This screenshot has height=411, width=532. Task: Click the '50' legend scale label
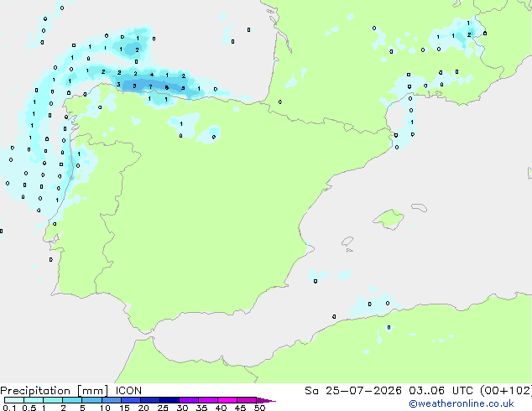tap(259, 408)
